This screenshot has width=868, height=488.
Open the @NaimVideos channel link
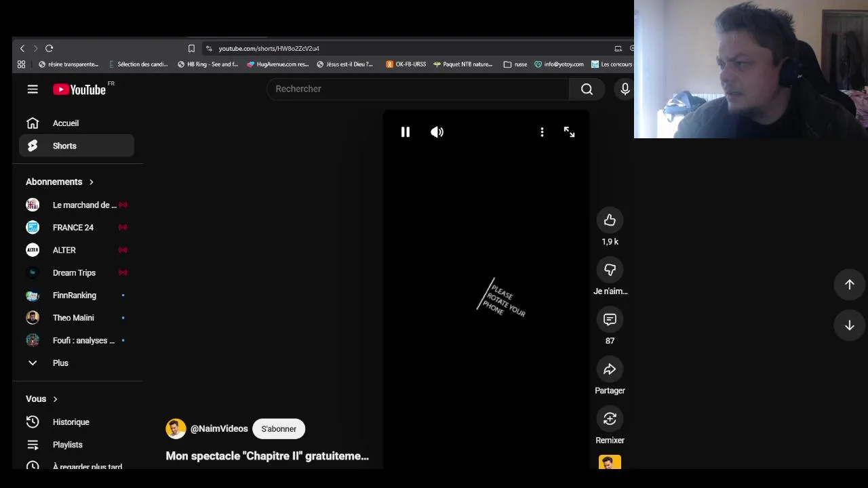click(x=219, y=429)
